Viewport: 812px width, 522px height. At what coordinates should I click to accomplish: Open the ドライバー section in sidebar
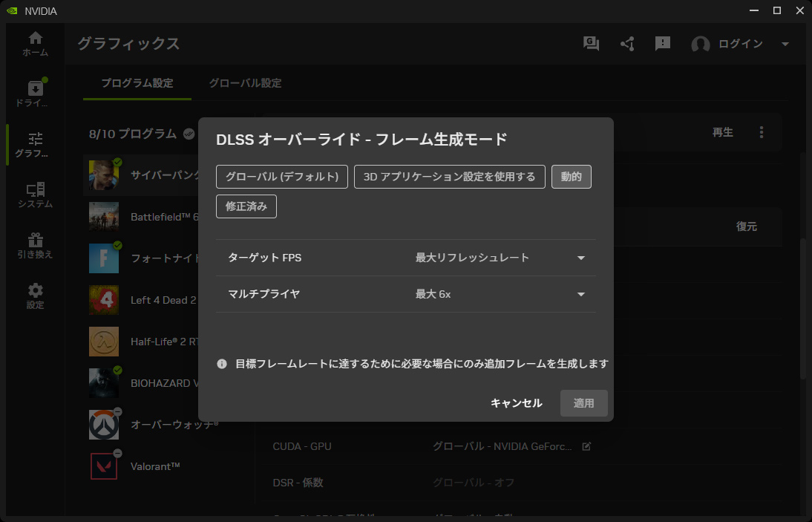(x=35, y=94)
